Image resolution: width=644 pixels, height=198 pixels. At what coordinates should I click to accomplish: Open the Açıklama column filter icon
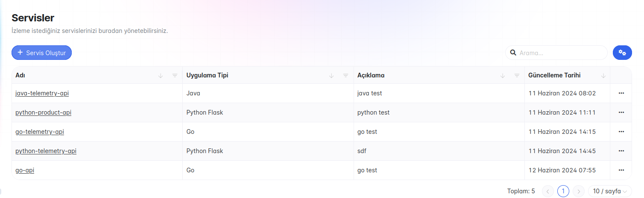[x=517, y=76]
